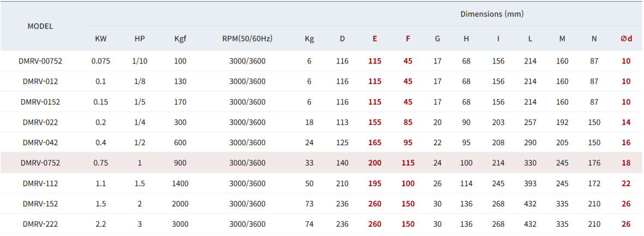
Task: Click the KW column header
Action: click(101, 39)
